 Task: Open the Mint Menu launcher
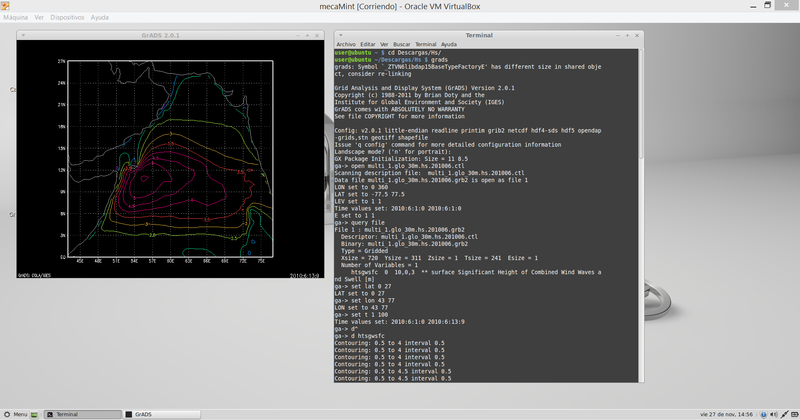17,413
